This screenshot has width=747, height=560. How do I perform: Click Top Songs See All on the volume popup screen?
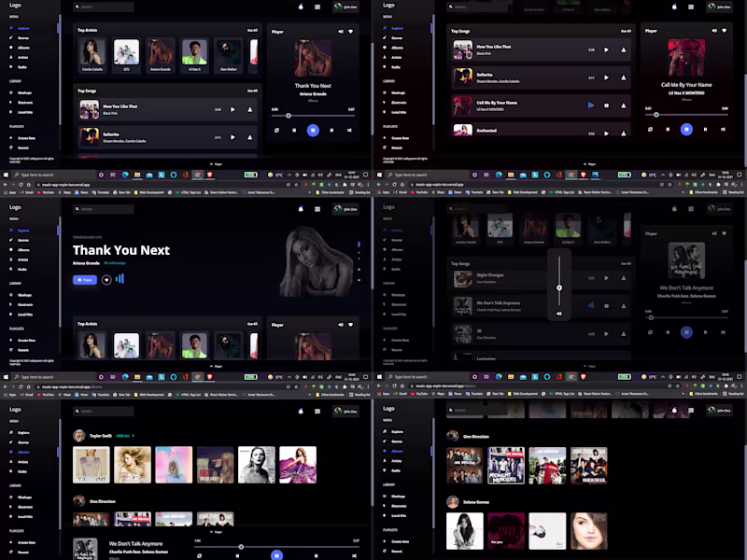[x=626, y=263]
